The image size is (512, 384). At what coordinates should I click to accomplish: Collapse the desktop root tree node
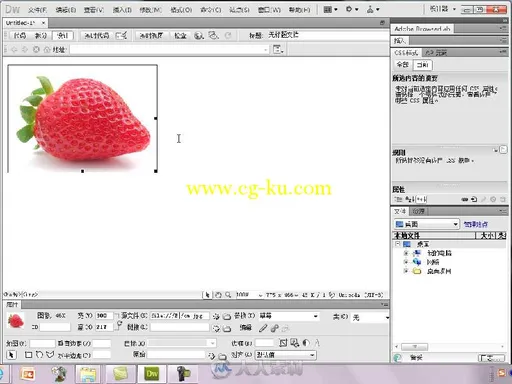click(x=397, y=244)
